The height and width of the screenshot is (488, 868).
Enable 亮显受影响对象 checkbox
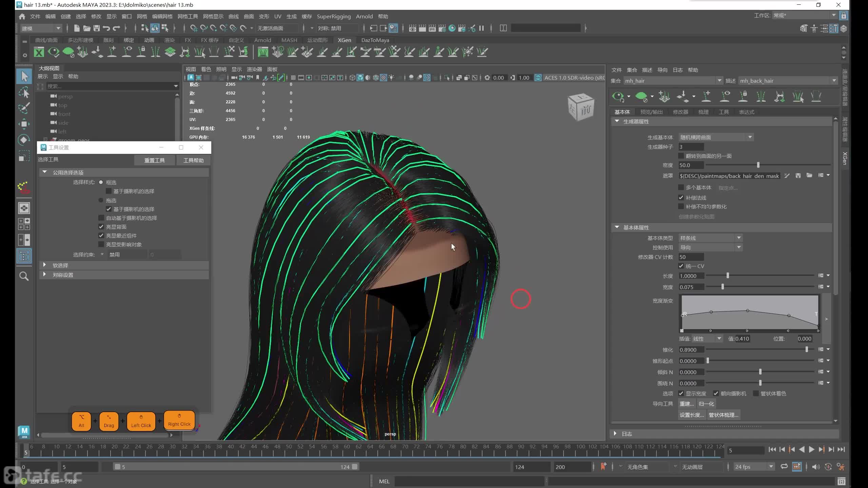(x=101, y=244)
